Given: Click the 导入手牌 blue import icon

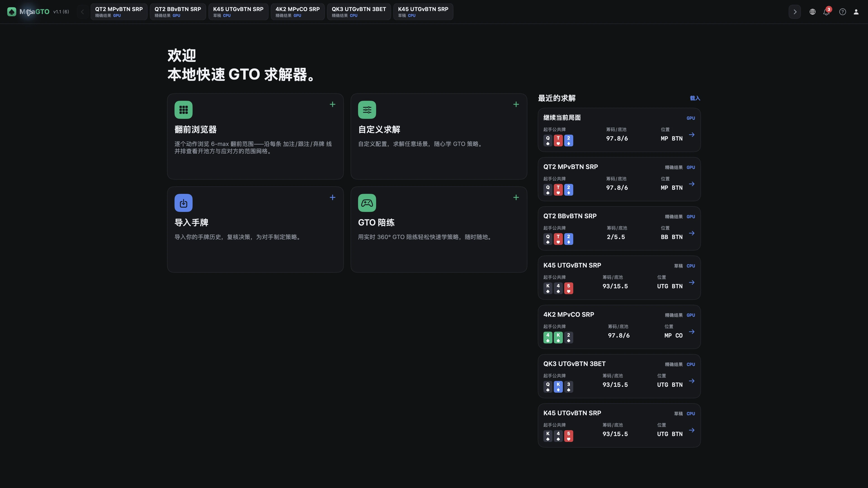Looking at the screenshot, I should point(183,203).
